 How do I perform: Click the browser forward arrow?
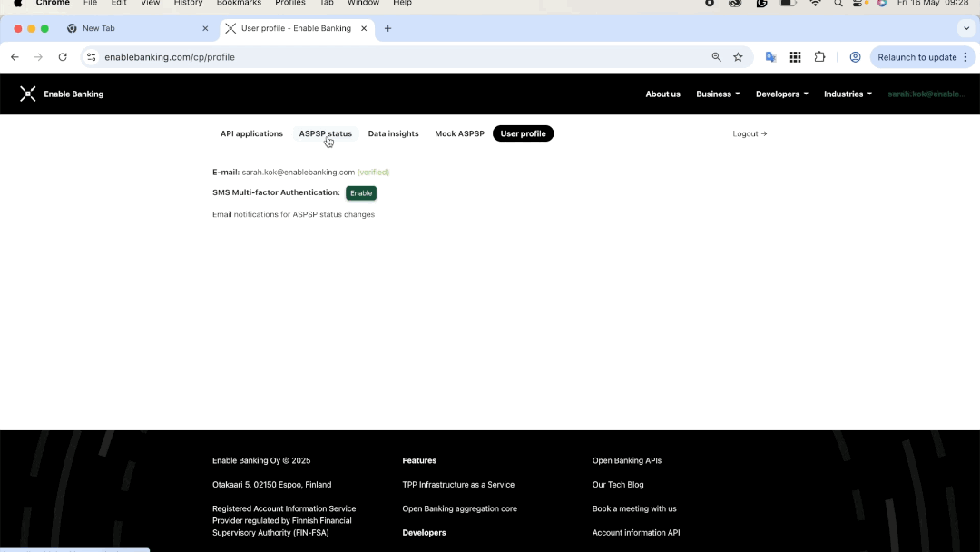point(39,57)
